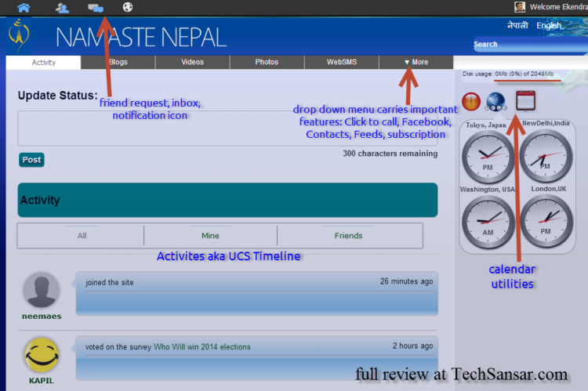Image resolution: width=588 pixels, height=391 pixels.
Task: Open neemaes profile avatar
Action: pos(42,291)
